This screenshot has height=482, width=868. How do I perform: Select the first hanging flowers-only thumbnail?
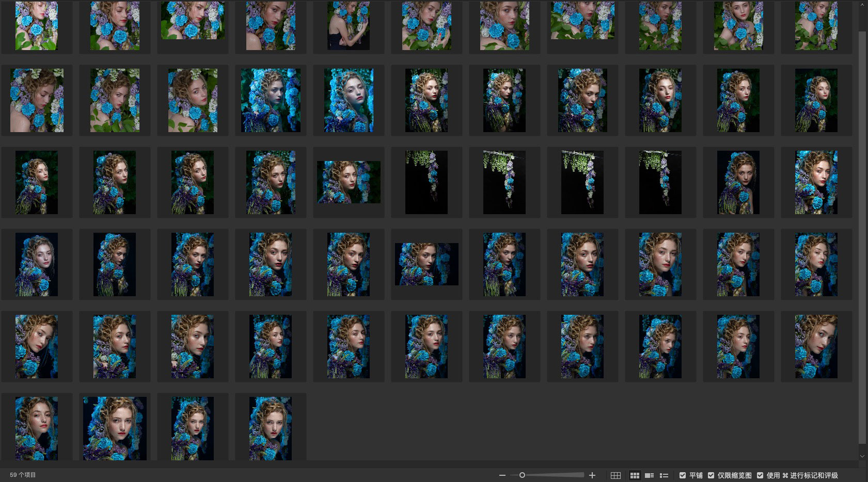coord(427,182)
